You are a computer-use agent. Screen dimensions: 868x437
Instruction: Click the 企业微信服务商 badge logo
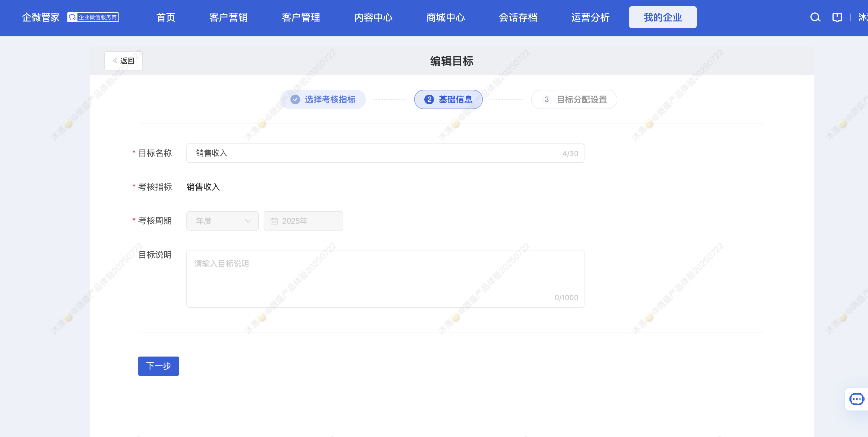click(93, 17)
